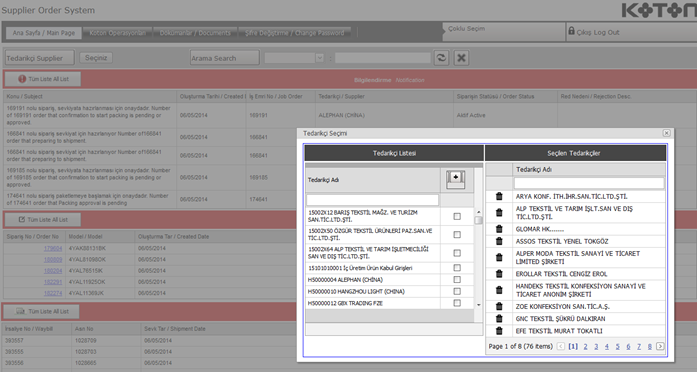Delete EFE TEKSTİL MURAT TOKATLI entry
697x372 pixels.
(499, 331)
